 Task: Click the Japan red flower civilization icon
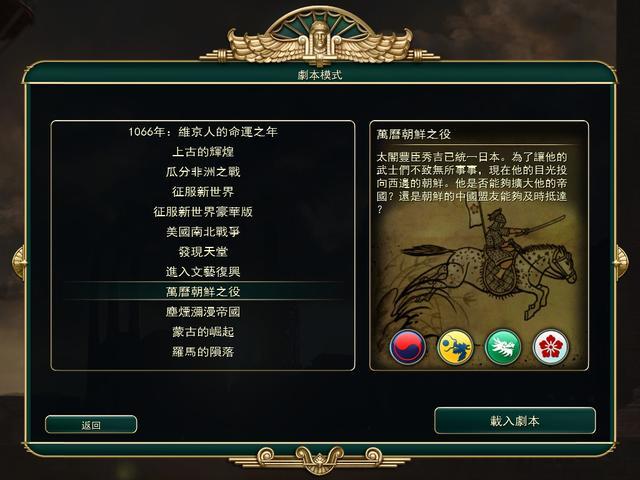pyautogui.click(x=551, y=347)
